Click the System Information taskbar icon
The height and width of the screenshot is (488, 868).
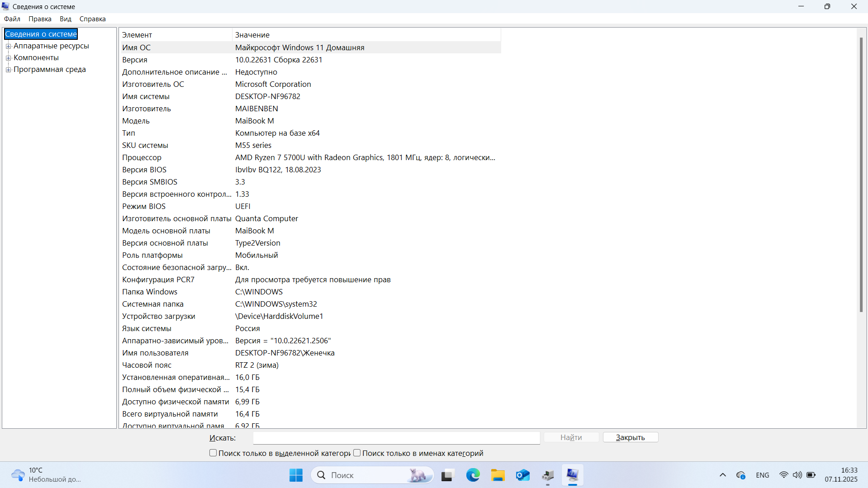(572, 475)
